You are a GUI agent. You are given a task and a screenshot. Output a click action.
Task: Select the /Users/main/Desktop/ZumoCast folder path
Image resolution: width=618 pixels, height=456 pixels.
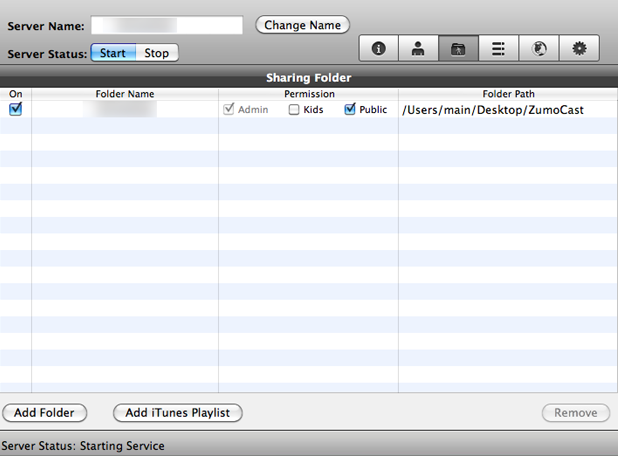[x=492, y=110]
